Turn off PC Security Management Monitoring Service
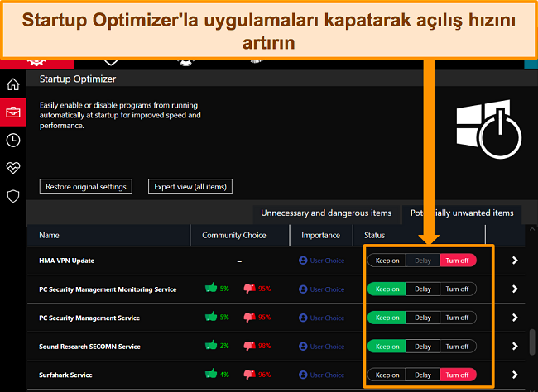 (x=458, y=289)
